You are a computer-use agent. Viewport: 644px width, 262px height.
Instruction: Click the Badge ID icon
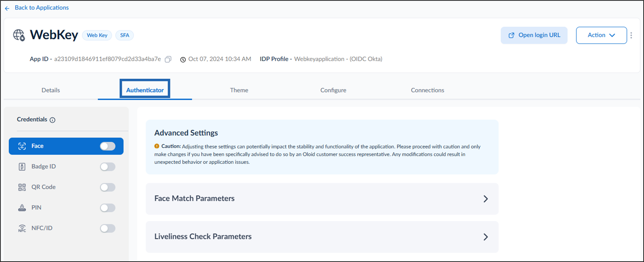(22, 167)
